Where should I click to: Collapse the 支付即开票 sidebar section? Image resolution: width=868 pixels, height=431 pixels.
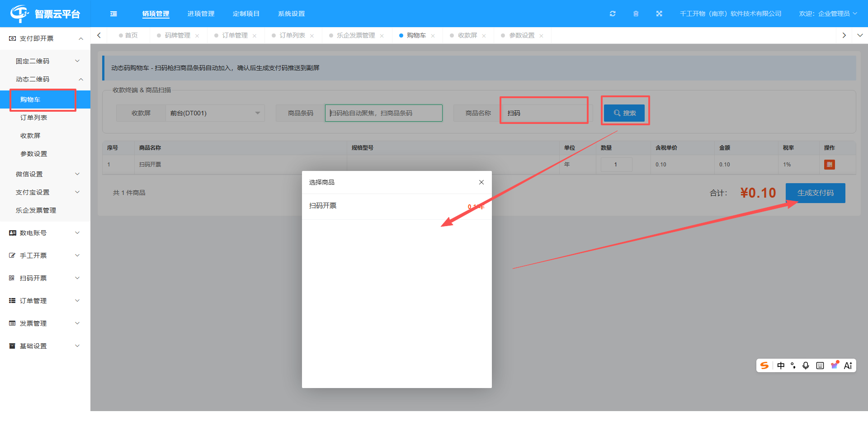pos(45,38)
